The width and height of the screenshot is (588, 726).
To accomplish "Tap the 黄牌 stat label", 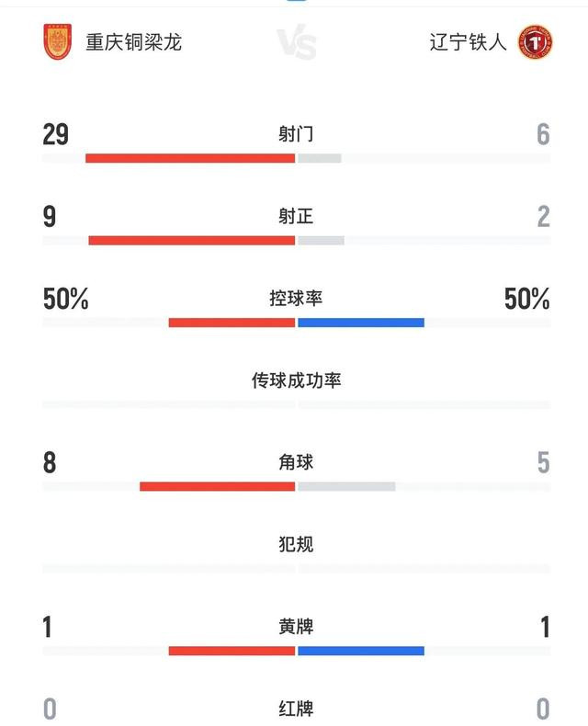I will point(296,627).
